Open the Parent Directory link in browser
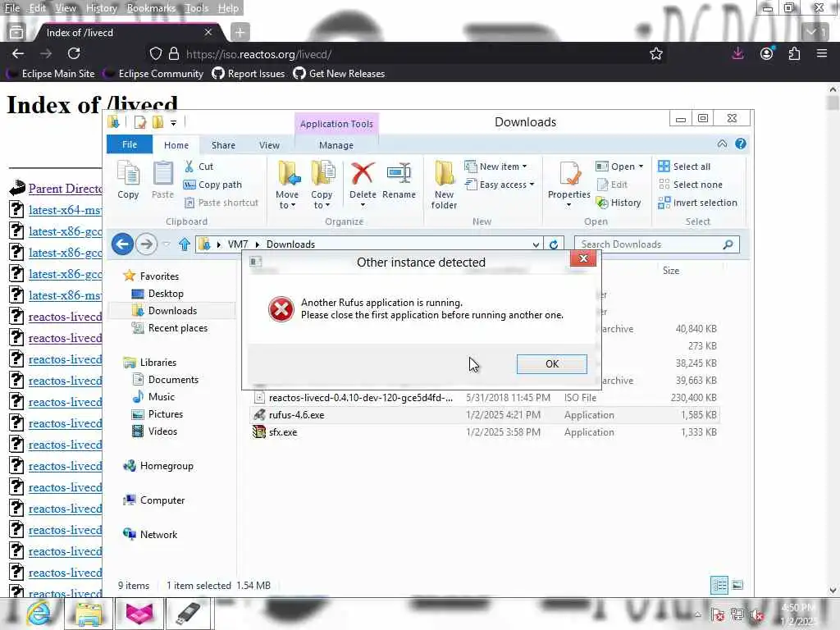 point(65,189)
